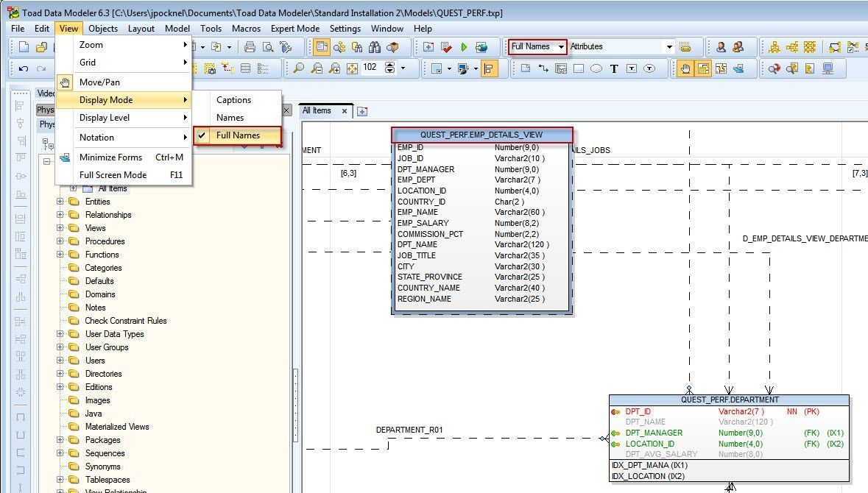Click the single User icon

(721, 47)
